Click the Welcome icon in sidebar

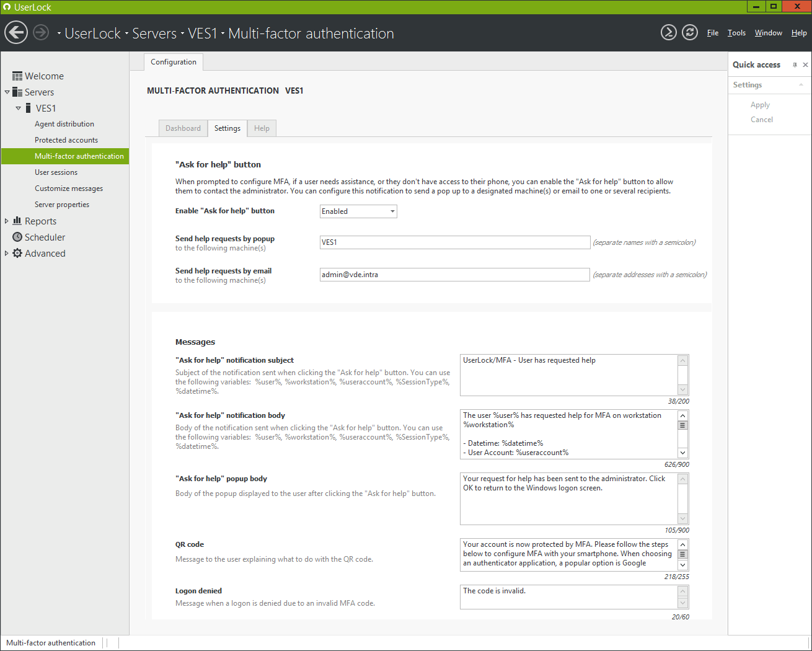coord(17,76)
